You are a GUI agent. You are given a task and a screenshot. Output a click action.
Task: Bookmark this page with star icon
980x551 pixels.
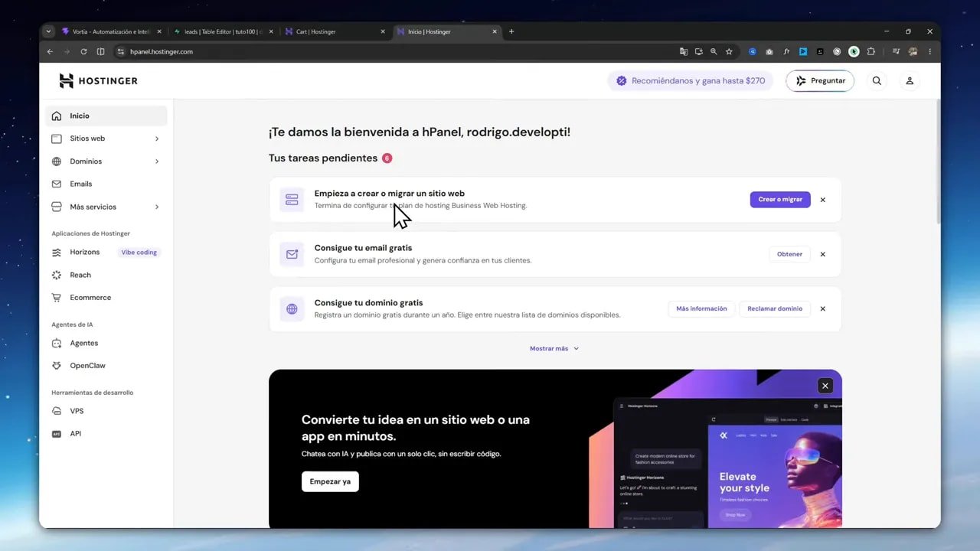[x=729, y=51]
